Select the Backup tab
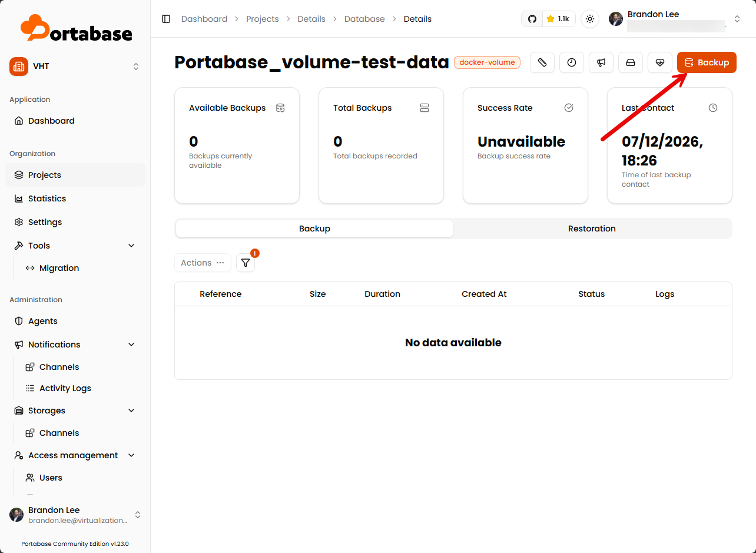 coord(314,229)
